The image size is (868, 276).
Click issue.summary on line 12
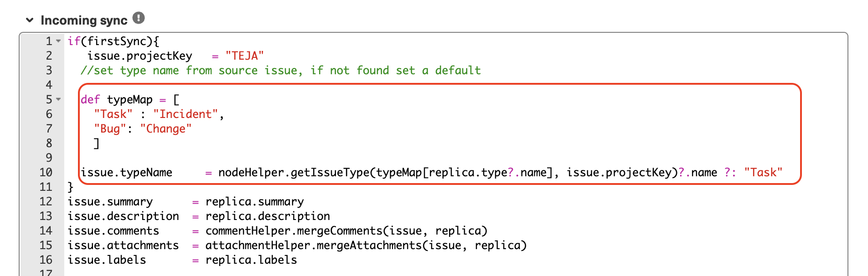click(x=110, y=201)
